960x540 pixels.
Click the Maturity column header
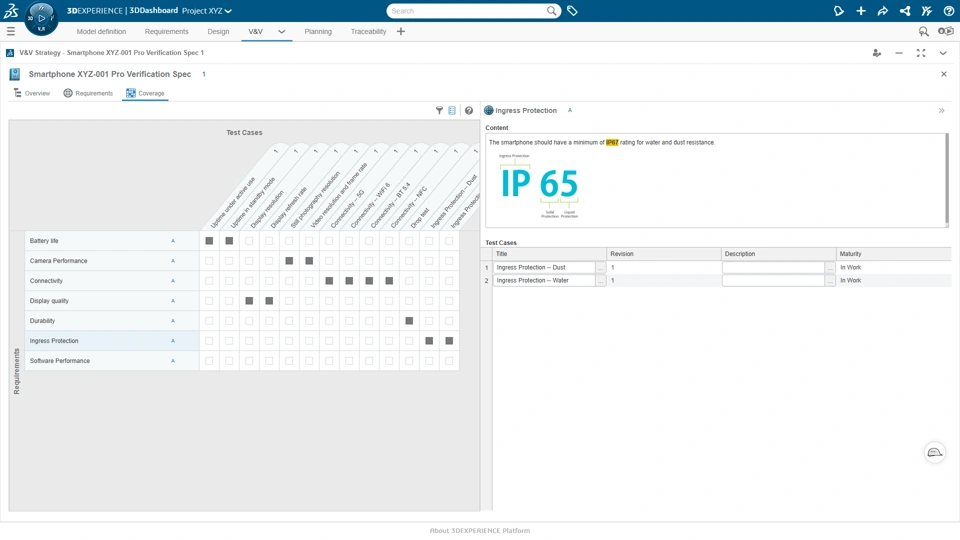[x=894, y=253]
